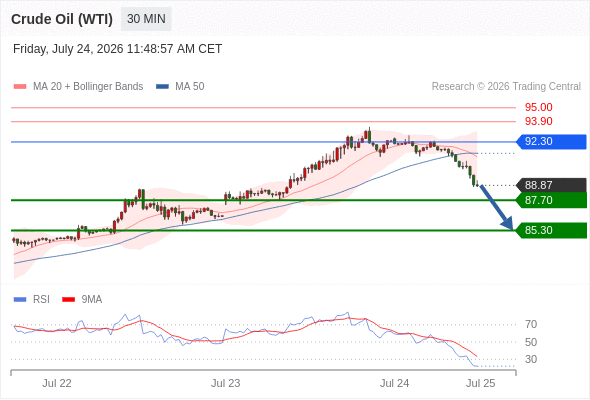Click the RSI 50 level label
590x400 pixels.
531,342
